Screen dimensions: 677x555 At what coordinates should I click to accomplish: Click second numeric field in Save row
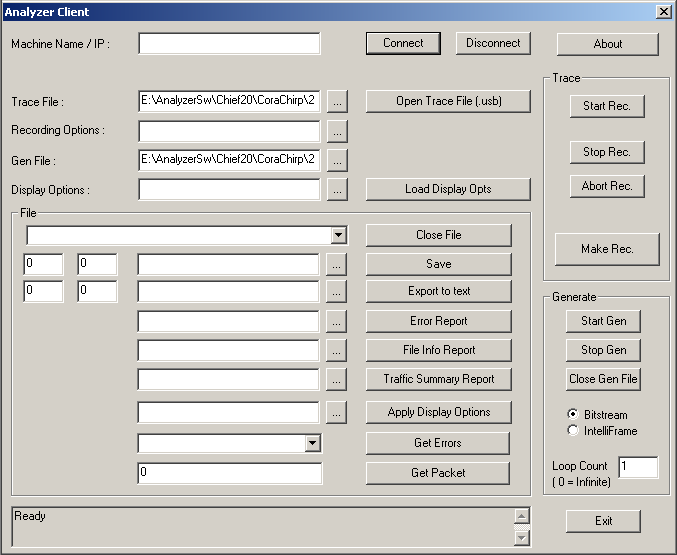point(97,264)
